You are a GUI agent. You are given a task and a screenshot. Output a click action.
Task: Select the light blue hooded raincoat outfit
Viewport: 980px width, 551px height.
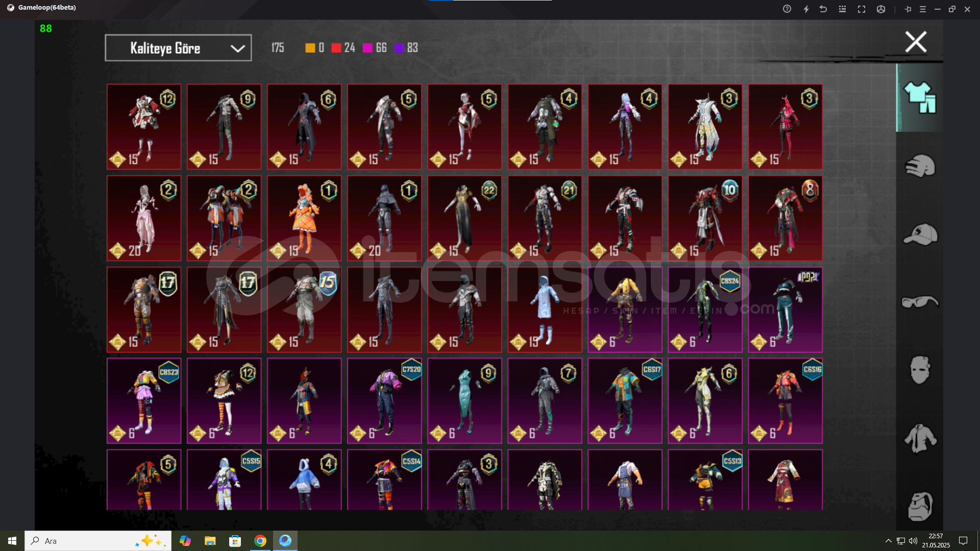(x=545, y=310)
